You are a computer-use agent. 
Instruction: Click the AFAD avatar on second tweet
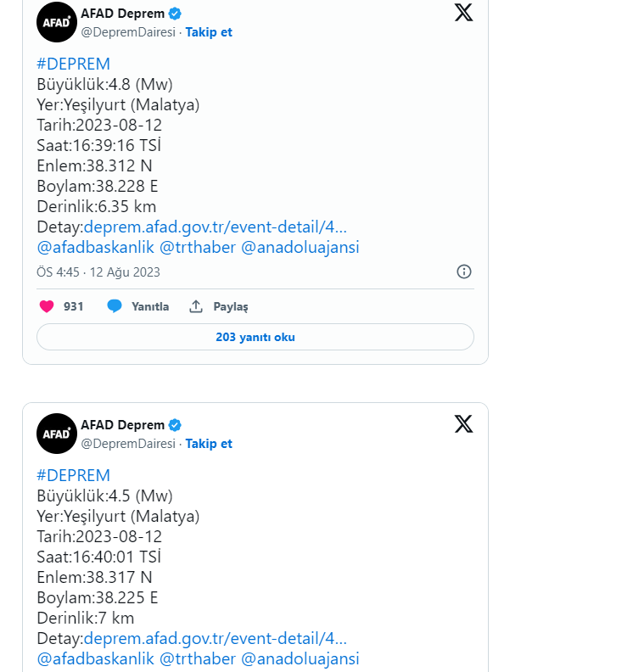[57, 434]
